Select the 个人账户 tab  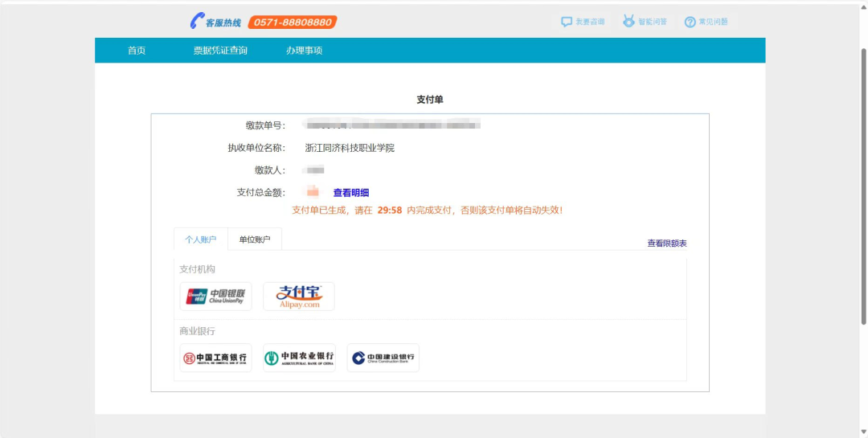(201, 239)
